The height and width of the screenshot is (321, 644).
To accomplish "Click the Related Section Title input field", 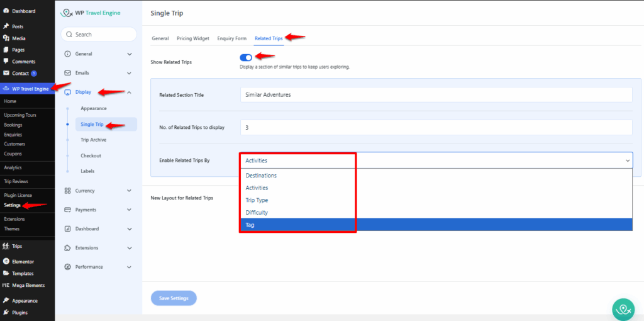I will click(x=436, y=94).
